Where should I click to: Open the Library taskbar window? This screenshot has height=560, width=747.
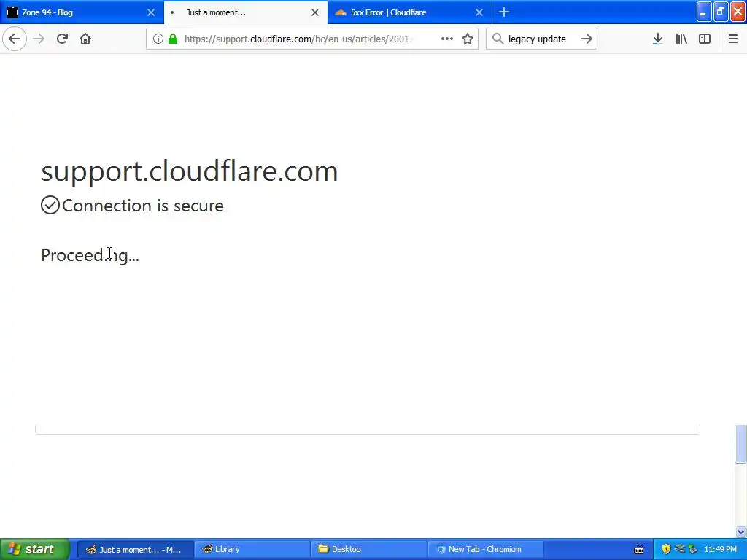tap(252, 549)
